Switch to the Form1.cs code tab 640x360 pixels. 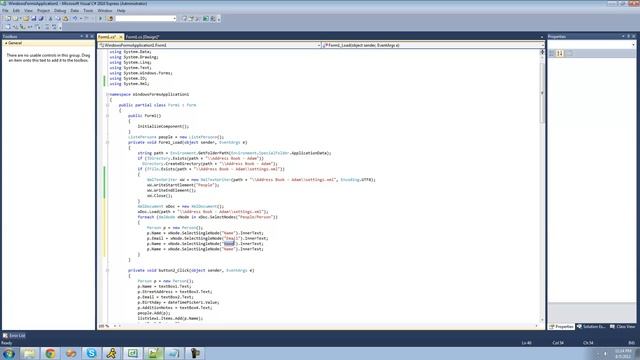point(107,37)
